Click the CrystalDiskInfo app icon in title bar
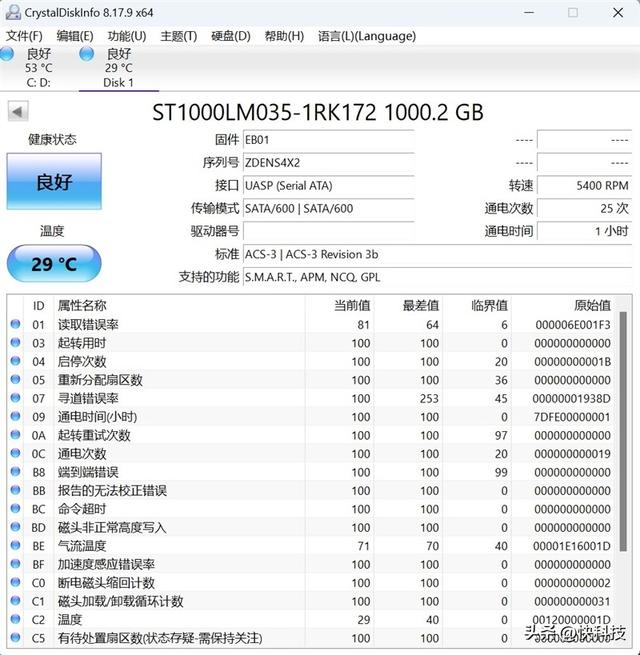Image resolution: width=640 pixels, height=655 pixels. point(13,13)
